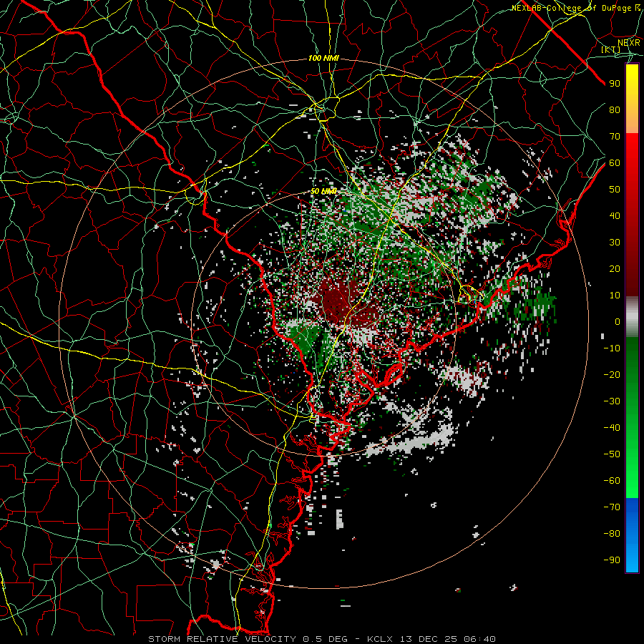This screenshot has height=644, width=644.
Task: Click the 40 value on the velocity scale
Action: pos(615,215)
